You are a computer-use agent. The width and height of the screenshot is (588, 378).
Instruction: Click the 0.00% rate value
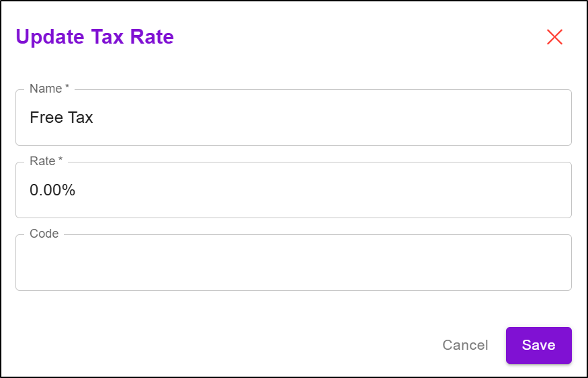(52, 190)
